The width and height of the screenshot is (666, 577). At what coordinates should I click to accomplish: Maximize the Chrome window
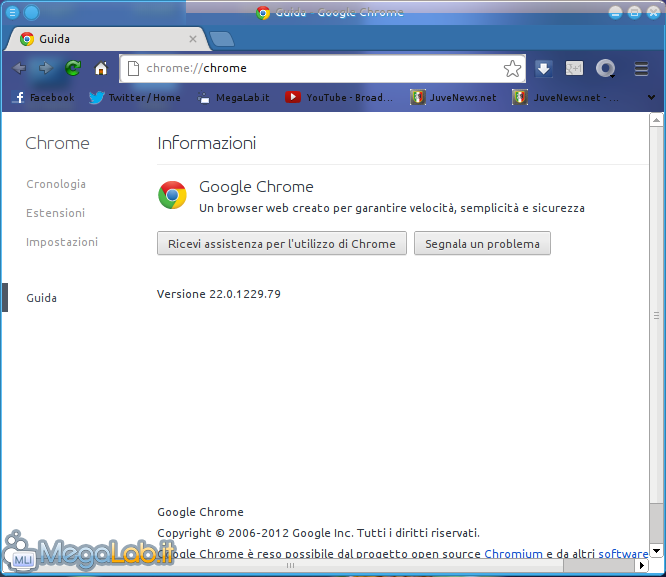(634, 12)
